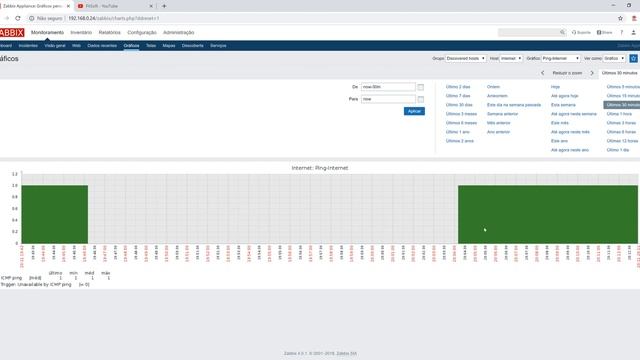Go to Descoberta submenu

[193, 46]
